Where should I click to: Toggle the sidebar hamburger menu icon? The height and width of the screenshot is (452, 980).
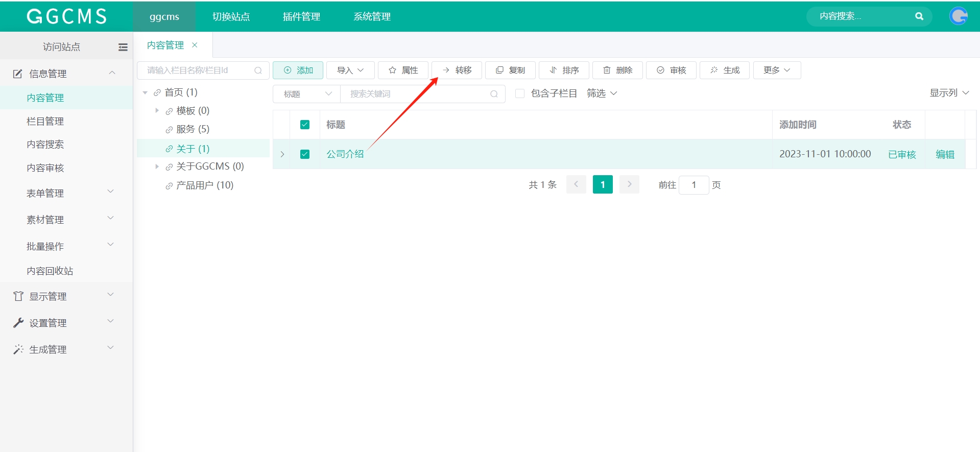[x=123, y=47]
